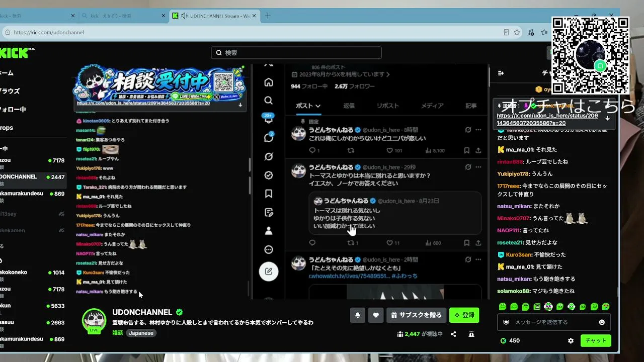Open quoted post from 8月23日
Viewport: 644px width, 362px height.
[395, 213]
